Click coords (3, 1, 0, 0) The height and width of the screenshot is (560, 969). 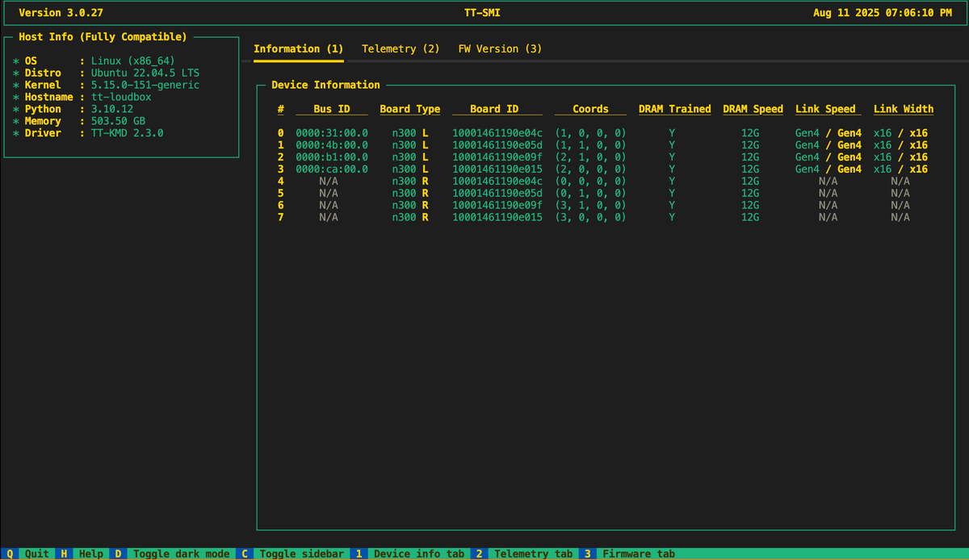click(x=590, y=206)
